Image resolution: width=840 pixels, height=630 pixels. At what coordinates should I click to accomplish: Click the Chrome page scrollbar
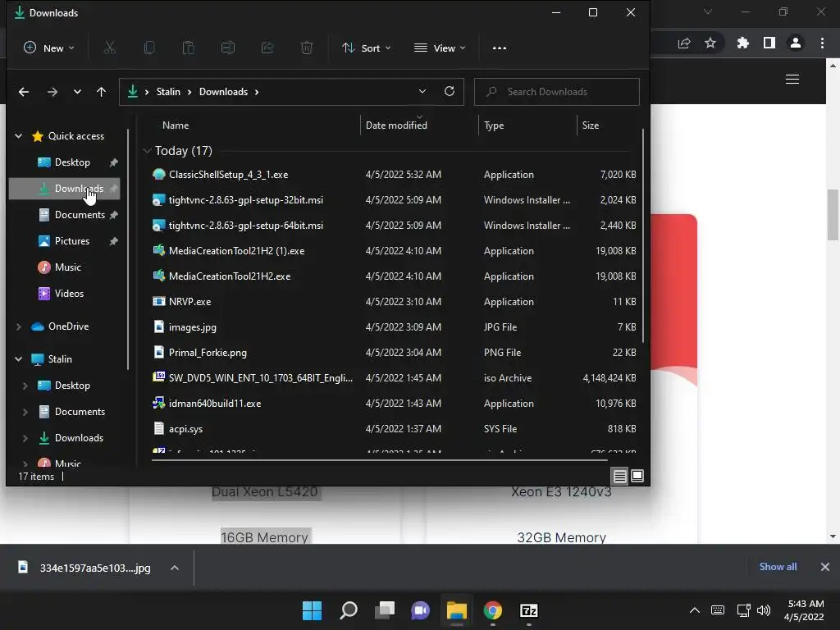tap(833, 214)
